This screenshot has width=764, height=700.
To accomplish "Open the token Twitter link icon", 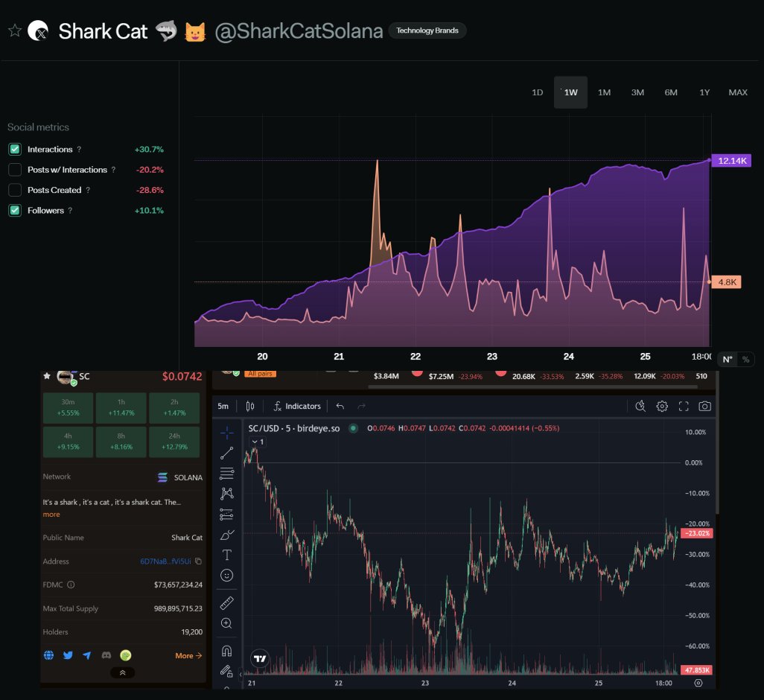I will [x=68, y=655].
